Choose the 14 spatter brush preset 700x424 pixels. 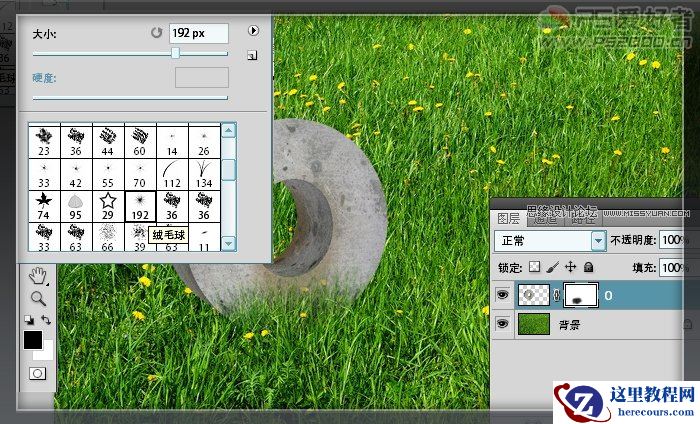(172, 142)
